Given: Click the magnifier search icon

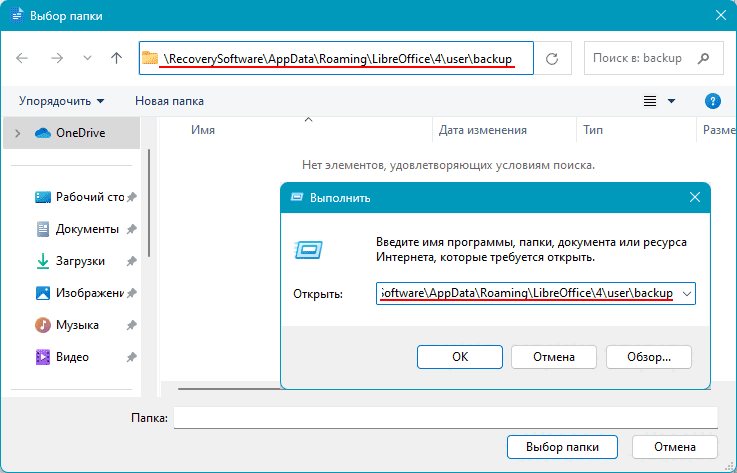Looking at the screenshot, I should coord(703,58).
